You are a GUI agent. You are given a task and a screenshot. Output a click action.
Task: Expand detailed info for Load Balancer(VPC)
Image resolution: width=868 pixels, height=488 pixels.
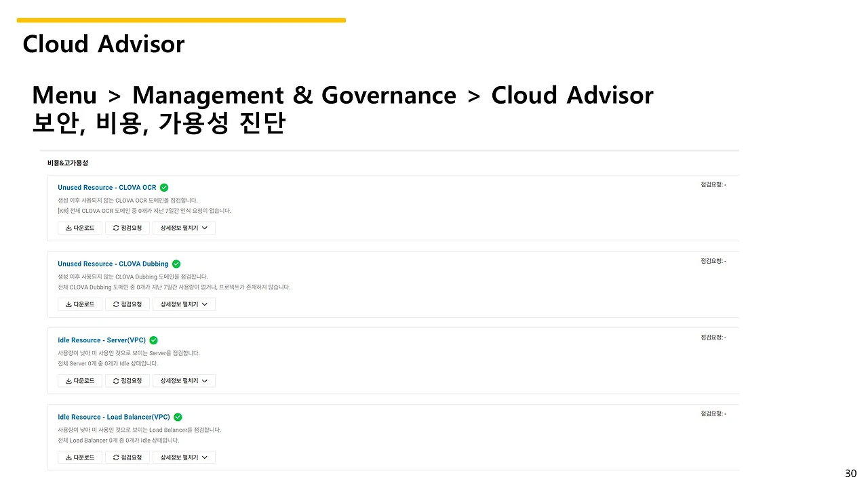[184, 457]
